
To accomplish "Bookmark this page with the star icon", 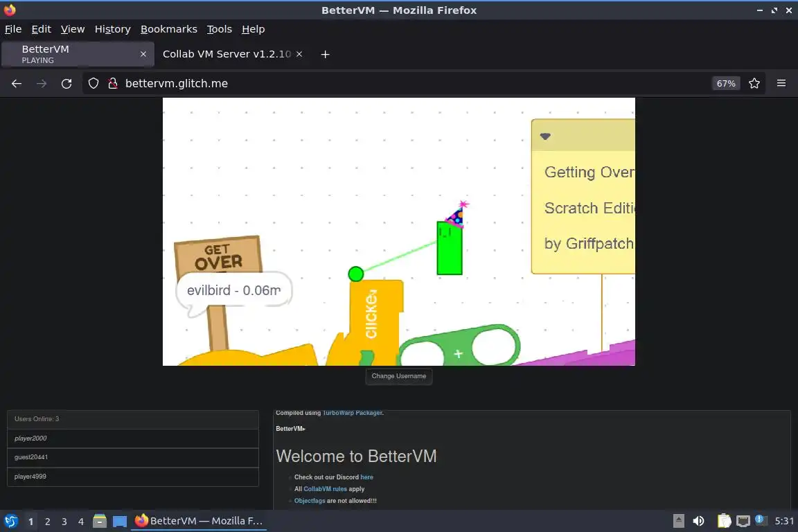I will point(754,84).
